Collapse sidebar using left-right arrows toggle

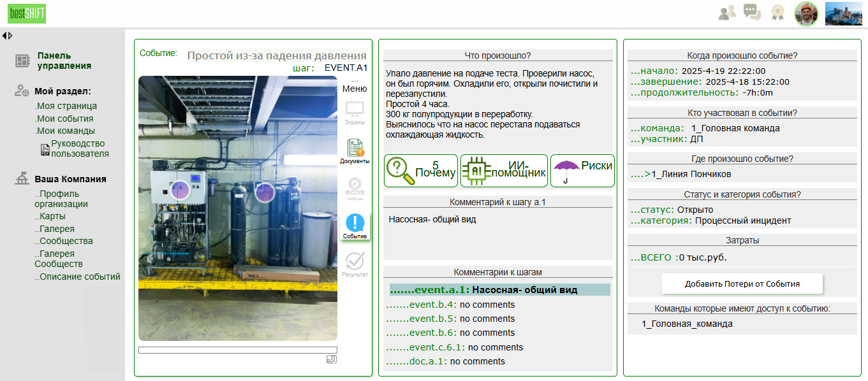7,36
